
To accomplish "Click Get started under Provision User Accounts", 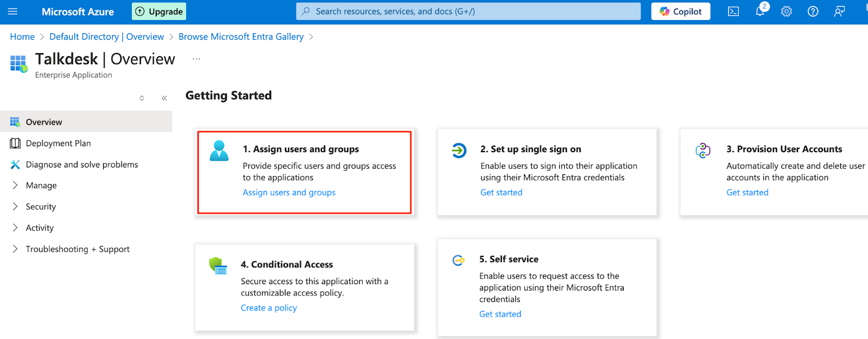I will [748, 192].
